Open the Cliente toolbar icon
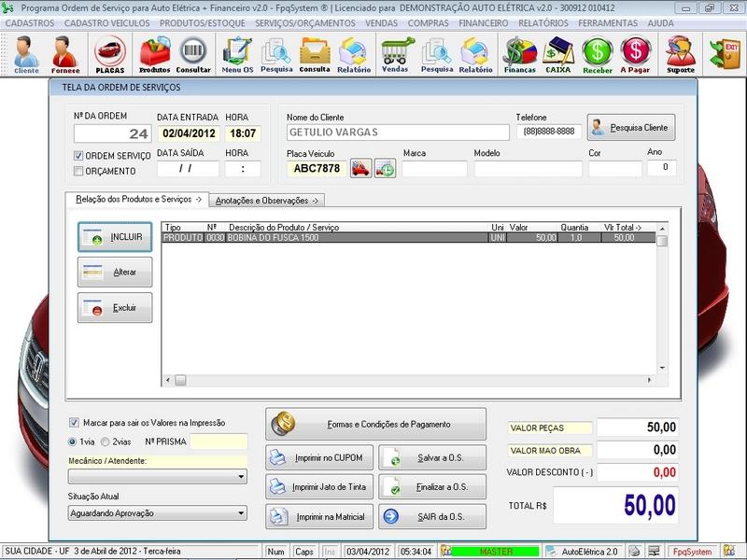The width and height of the screenshot is (747, 560). tap(26, 54)
